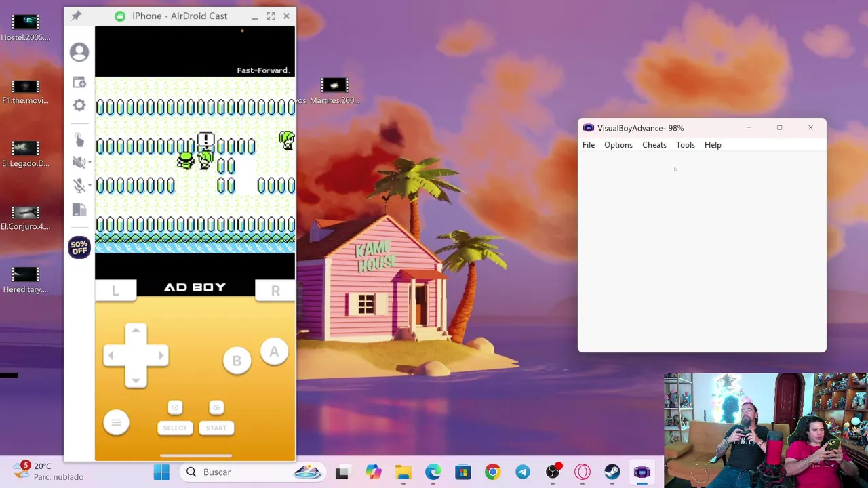Open Telegram from the taskbar
Screen dimensions: 868x488
pyautogui.click(x=523, y=472)
